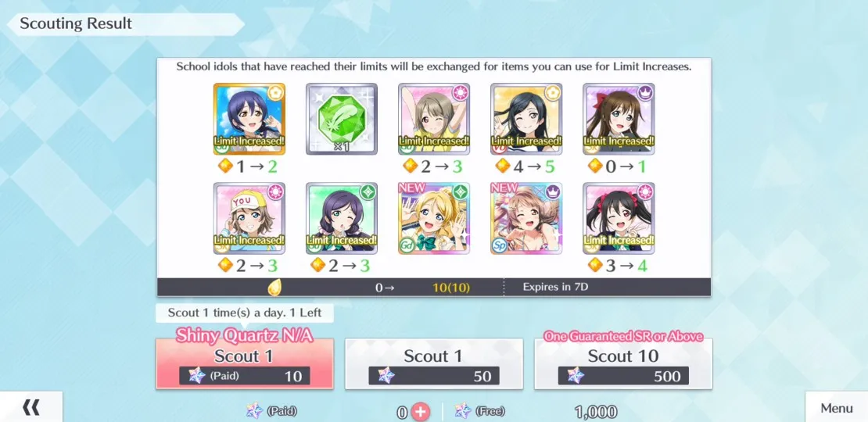Open the black-haired idol card with 4→5
The image size is (868, 422).
(x=526, y=119)
